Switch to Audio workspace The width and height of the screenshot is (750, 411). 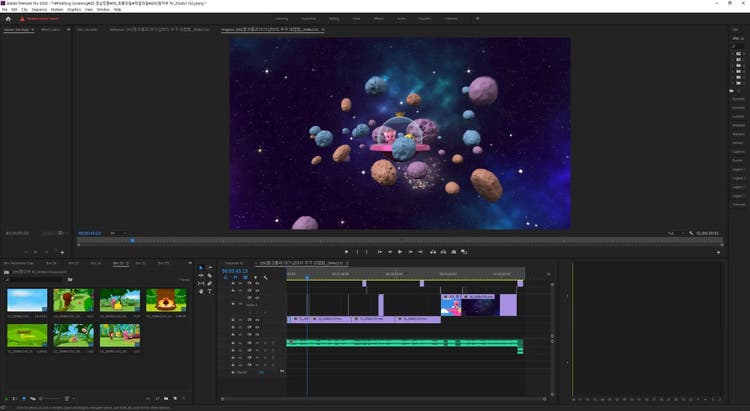[x=401, y=19]
